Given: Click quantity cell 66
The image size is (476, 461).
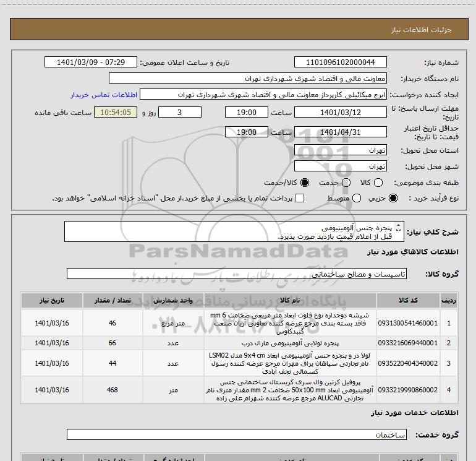Looking at the screenshot, I should 113,343.
